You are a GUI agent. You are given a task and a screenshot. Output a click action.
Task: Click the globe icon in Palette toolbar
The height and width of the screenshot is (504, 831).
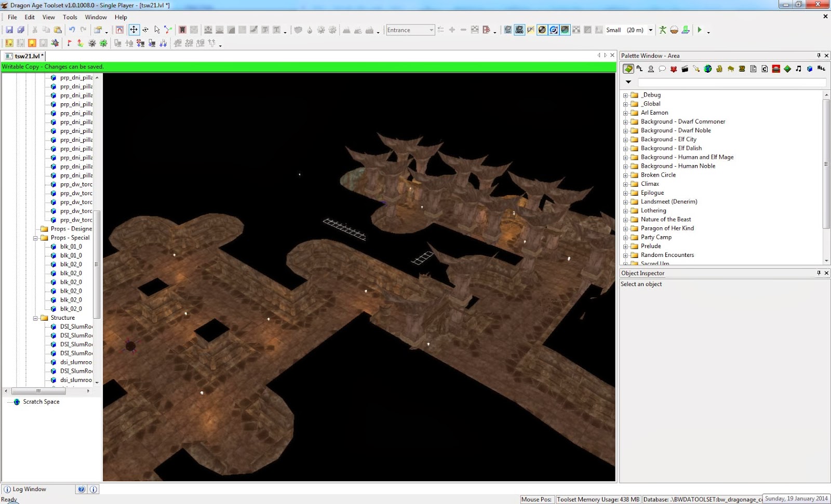(707, 69)
